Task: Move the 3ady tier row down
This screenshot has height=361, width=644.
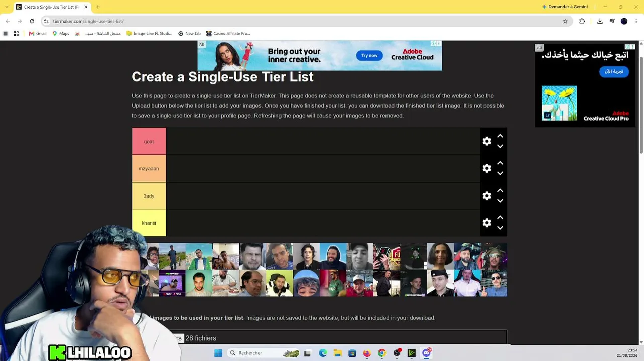Action: point(500,201)
